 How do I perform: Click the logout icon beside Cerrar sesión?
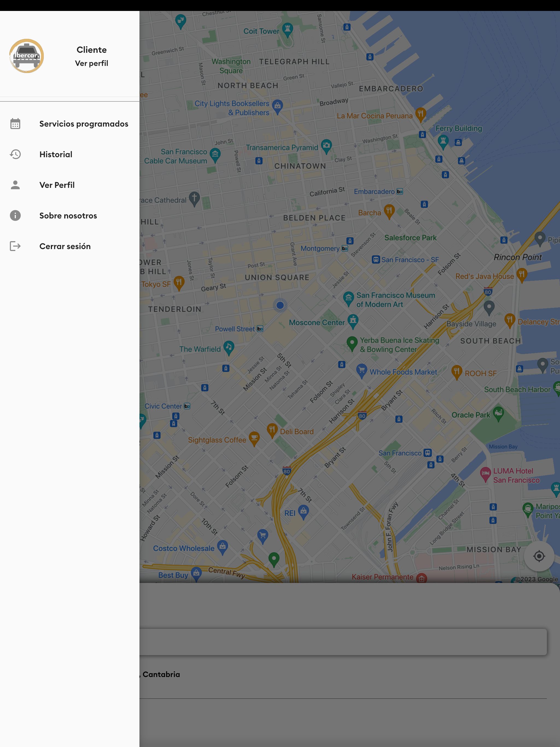(15, 246)
